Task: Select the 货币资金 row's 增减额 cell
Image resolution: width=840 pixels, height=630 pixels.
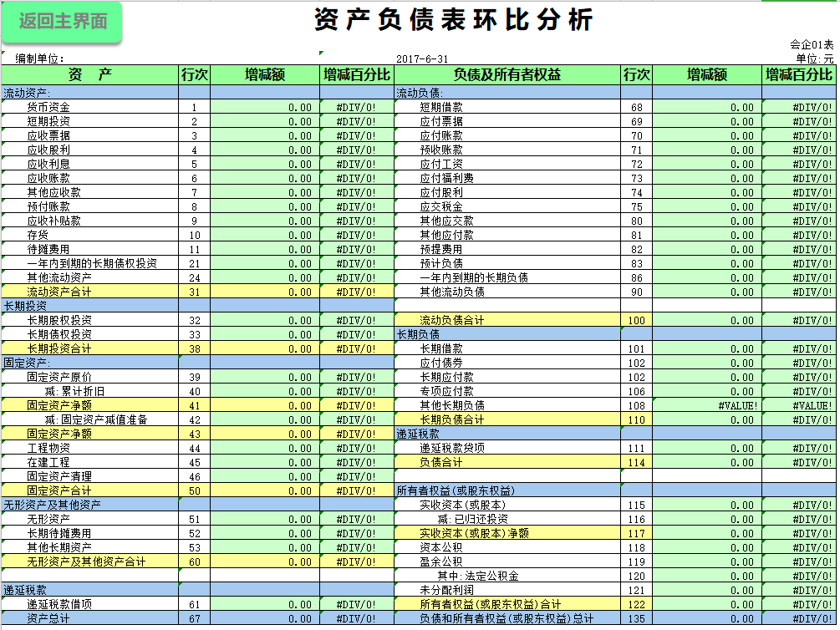Action: [x=259, y=107]
